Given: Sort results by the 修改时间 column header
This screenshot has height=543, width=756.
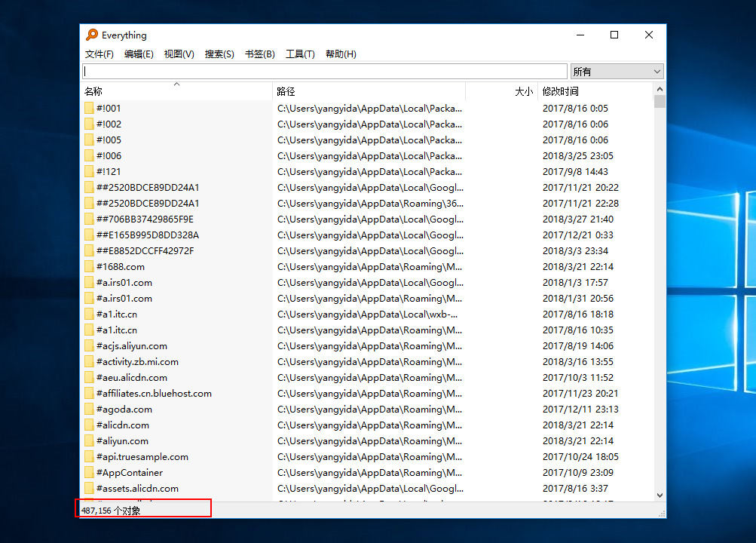Looking at the screenshot, I should [x=595, y=91].
